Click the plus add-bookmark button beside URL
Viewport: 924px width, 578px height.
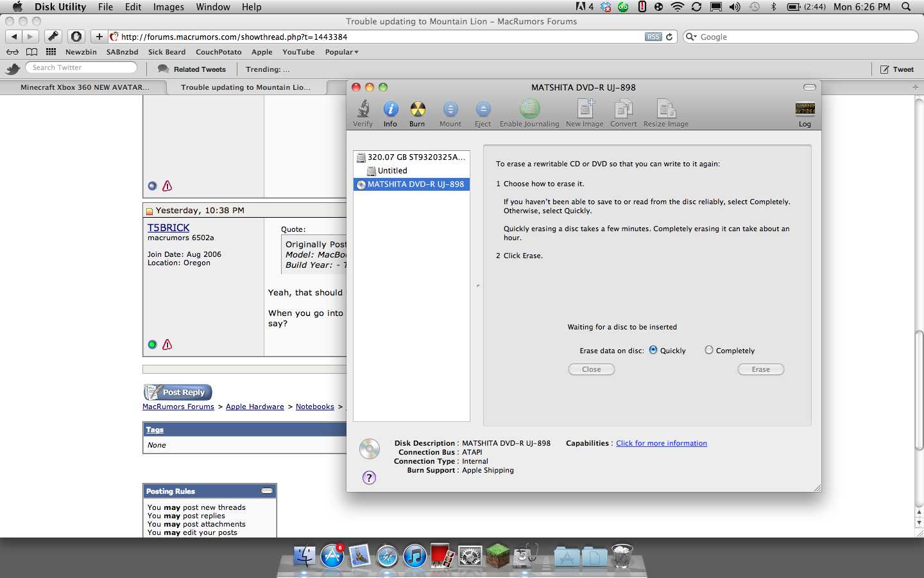(x=99, y=37)
